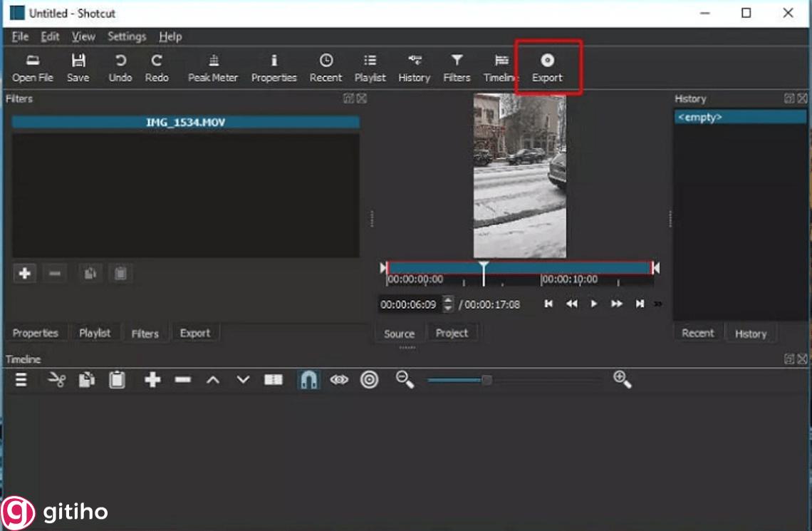Open the Settings menu

pos(126,36)
